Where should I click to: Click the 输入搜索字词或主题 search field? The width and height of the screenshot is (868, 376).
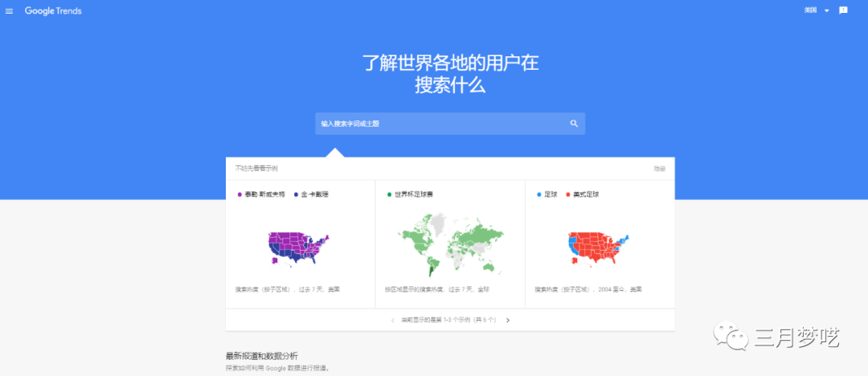point(442,124)
